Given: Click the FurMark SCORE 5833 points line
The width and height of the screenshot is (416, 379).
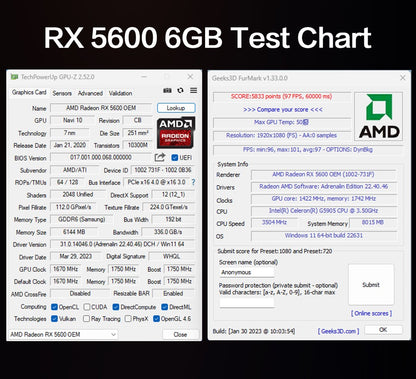Looking at the screenshot, I should (x=282, y=97).
